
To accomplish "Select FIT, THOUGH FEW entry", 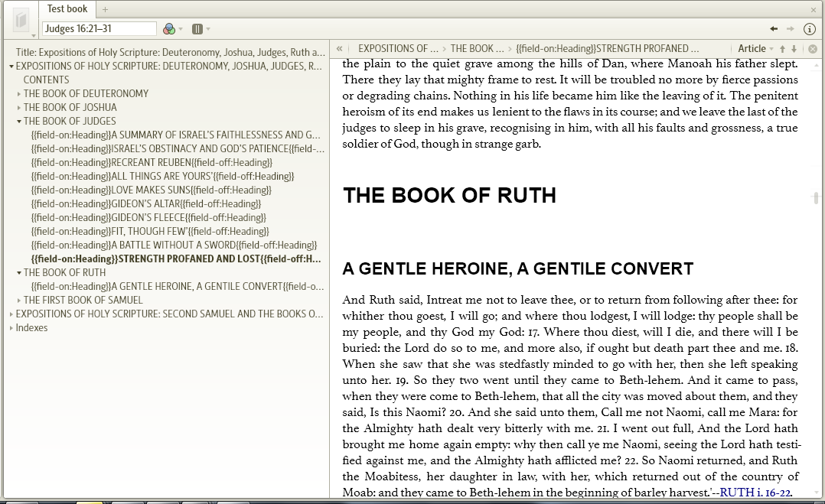I will 150,231.
